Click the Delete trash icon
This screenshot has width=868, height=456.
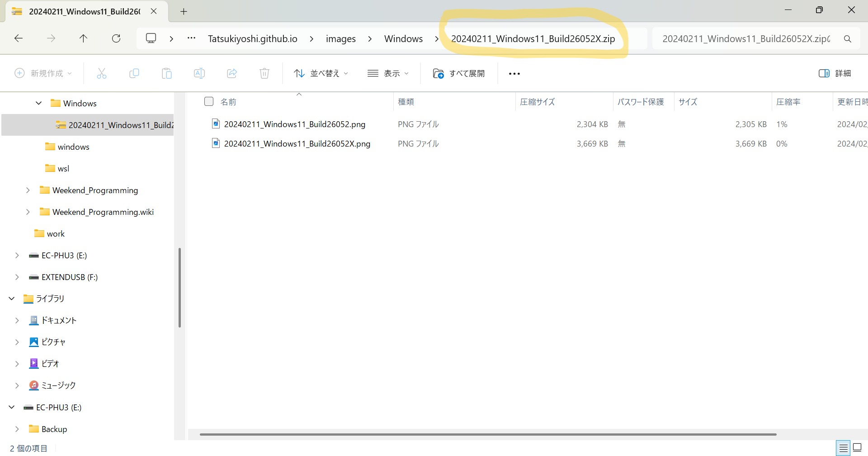click(x=264, y=73)
